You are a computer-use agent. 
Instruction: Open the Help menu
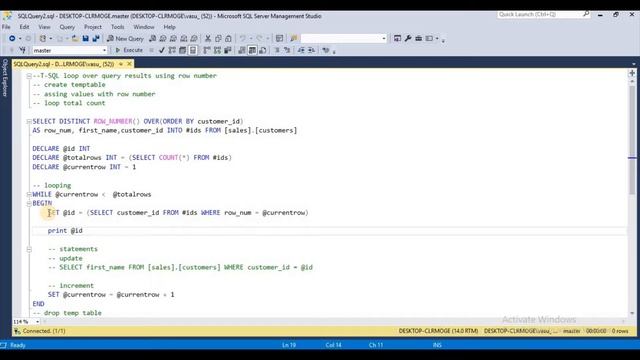(169, 27)
